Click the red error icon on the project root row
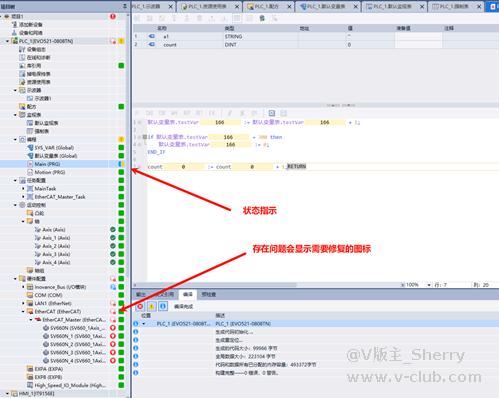 pos(113,16)
